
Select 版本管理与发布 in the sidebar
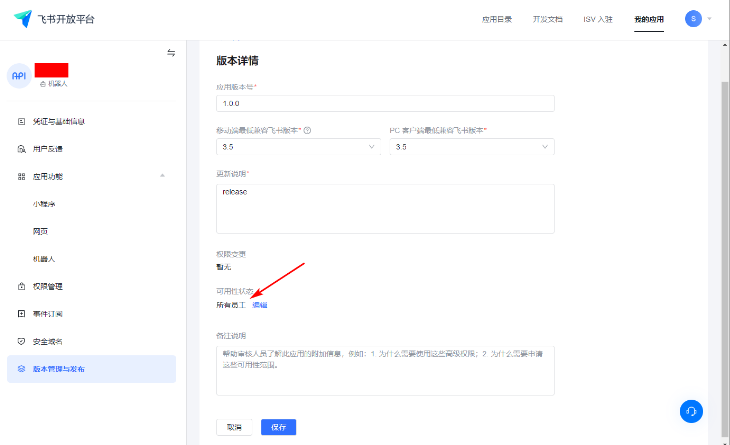click(92, 369)
